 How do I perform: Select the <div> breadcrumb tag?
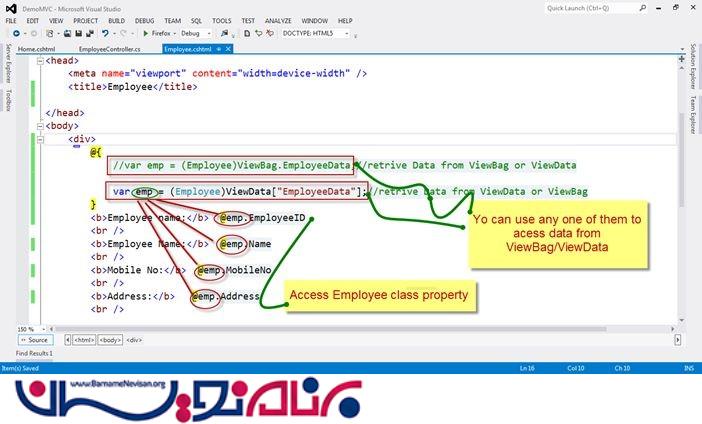[134, 340]
